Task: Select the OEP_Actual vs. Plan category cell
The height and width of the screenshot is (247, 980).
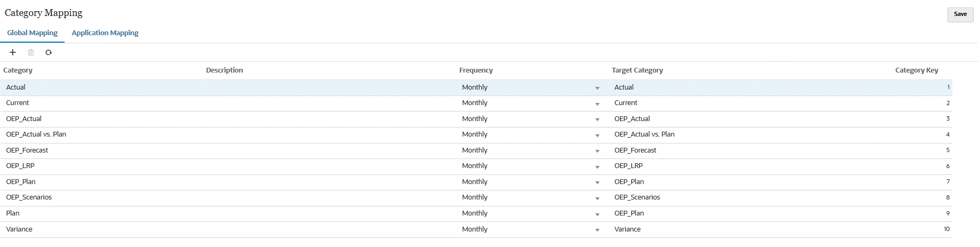Action: (x=36, y=134)
